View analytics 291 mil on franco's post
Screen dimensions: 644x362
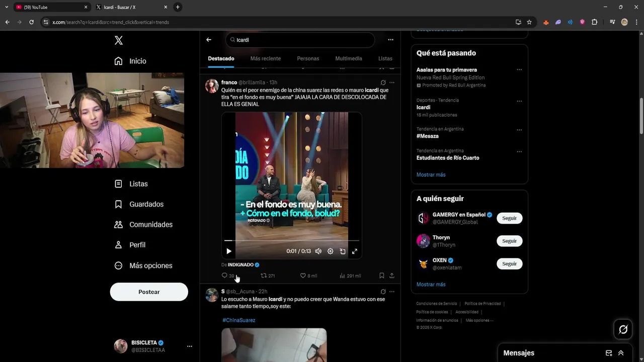tap(350, 276)
